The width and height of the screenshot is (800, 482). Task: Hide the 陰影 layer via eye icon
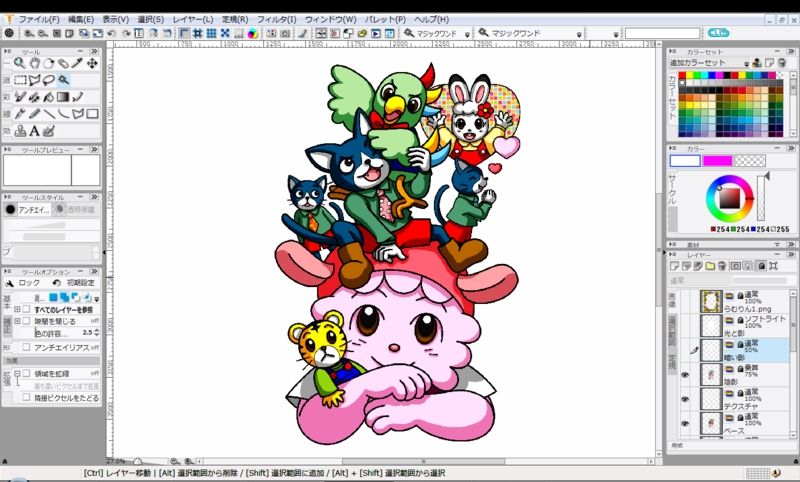[685, 374]
